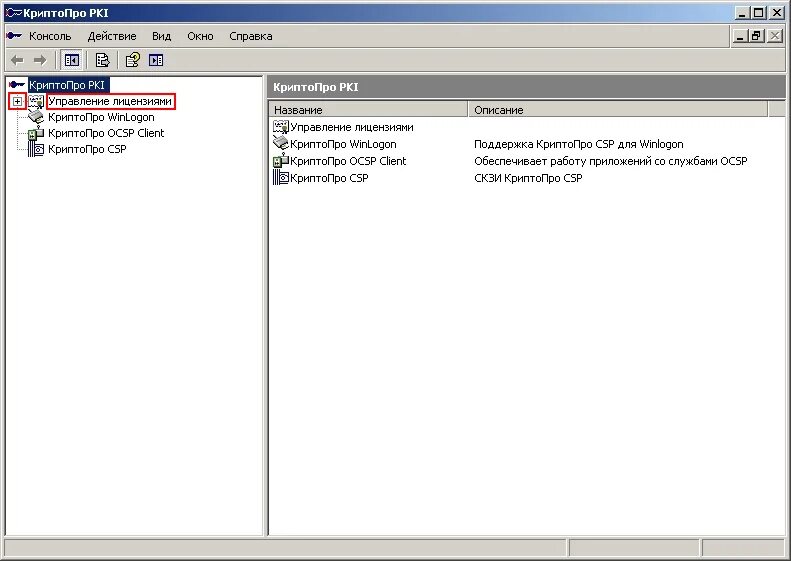
Task: Toggle the console tree show/hide toolbar icon
Action: [x=72, y=61]
